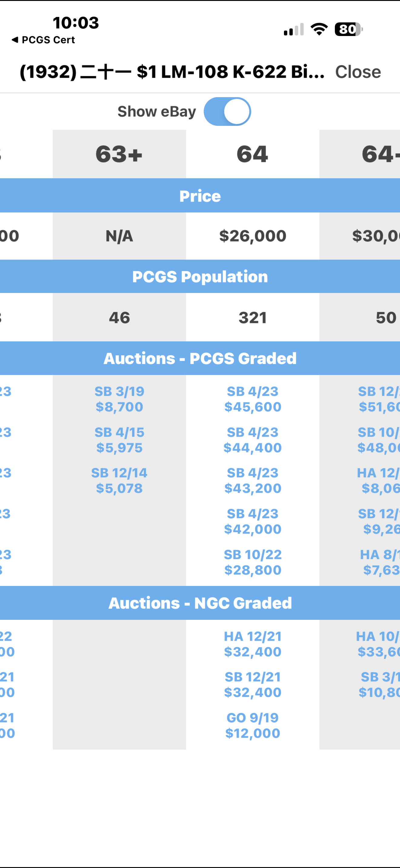Tap the status bar clock showing 10:03
Image resolution: width=400 pixels, height=868 pixels.
click(x=76, y=23)
